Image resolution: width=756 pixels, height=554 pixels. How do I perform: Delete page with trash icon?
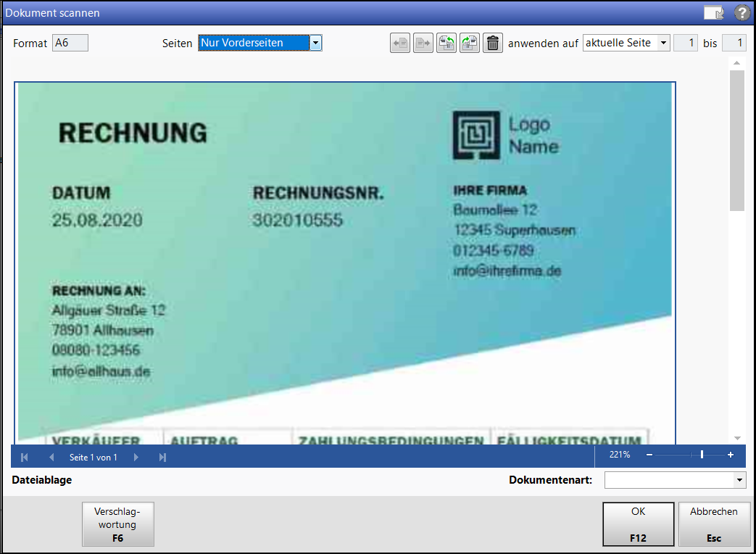(x=493, y=44)
